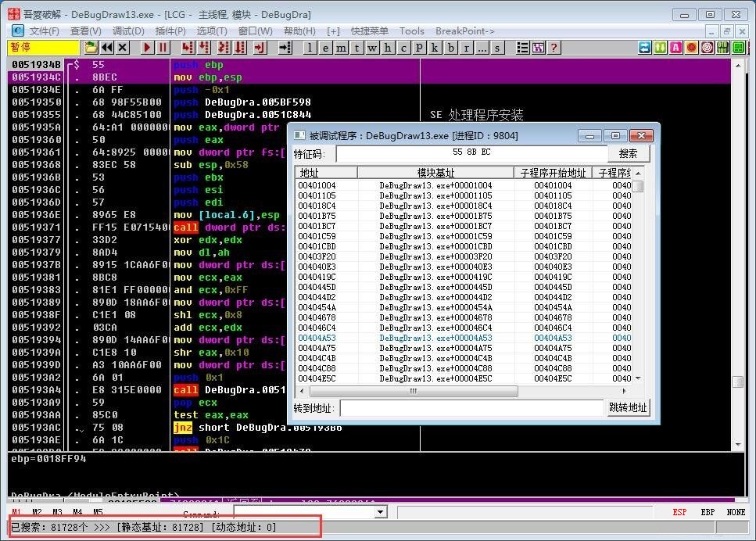Click the Trace Into toolbar icon
The width and height of the screenshot is (756, 541).
tap(224, 47)
